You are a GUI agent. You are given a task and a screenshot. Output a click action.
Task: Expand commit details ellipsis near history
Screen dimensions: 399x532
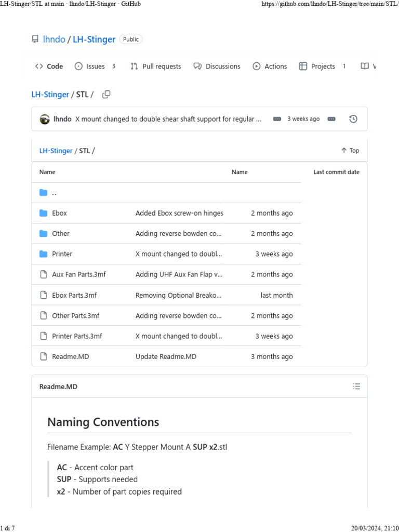tap(331, 119)
